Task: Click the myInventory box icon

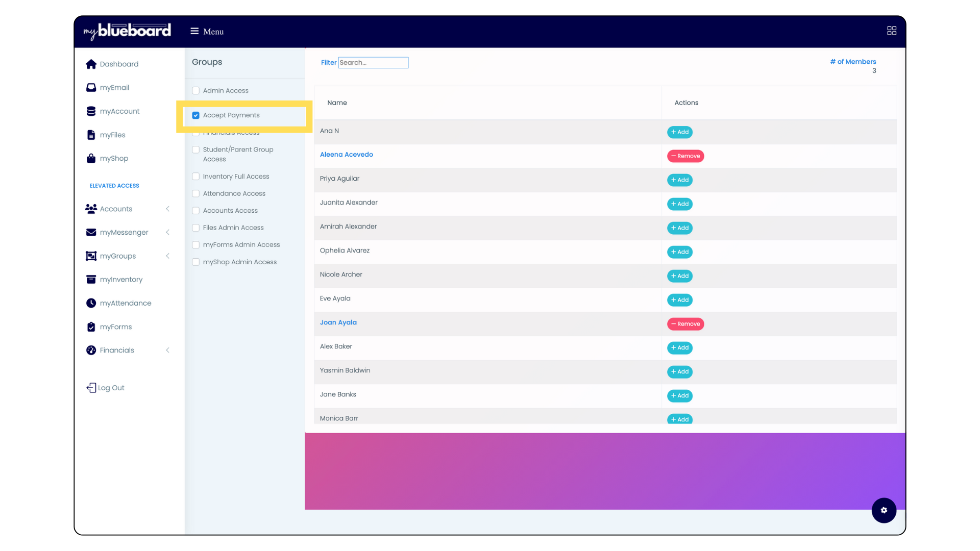Action: click(91, 280)
